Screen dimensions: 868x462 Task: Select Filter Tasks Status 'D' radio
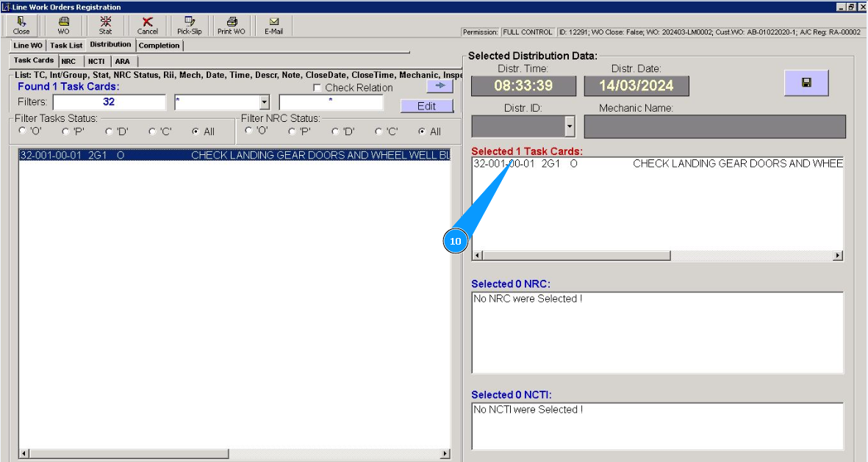point(109,131)
